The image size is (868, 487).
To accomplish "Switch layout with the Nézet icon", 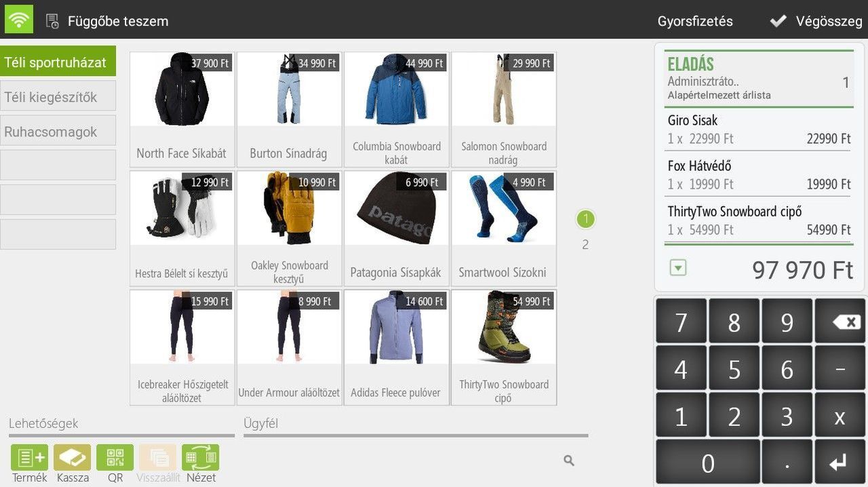I will pos(201,458).
